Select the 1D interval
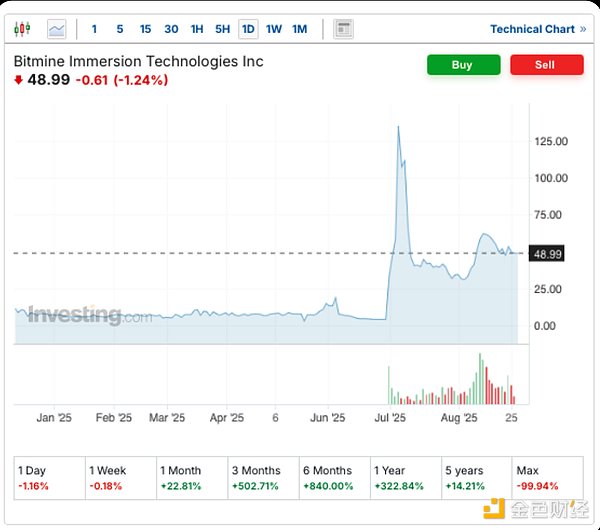 (248, 29)
